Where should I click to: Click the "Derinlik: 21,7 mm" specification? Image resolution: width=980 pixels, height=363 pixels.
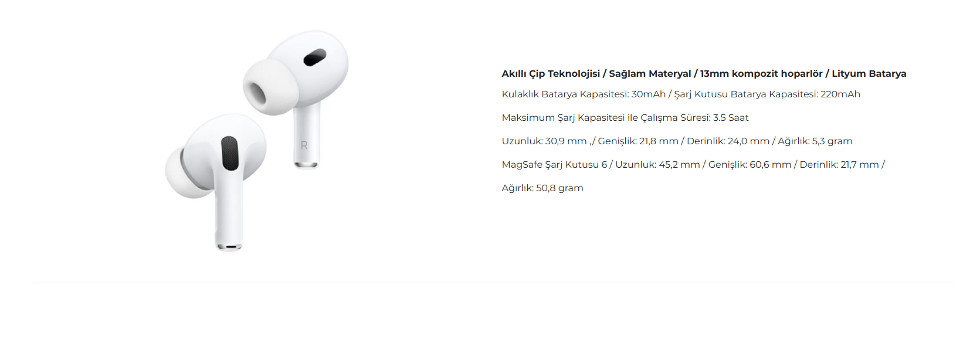pyautogui.click(x=839, y=165)
